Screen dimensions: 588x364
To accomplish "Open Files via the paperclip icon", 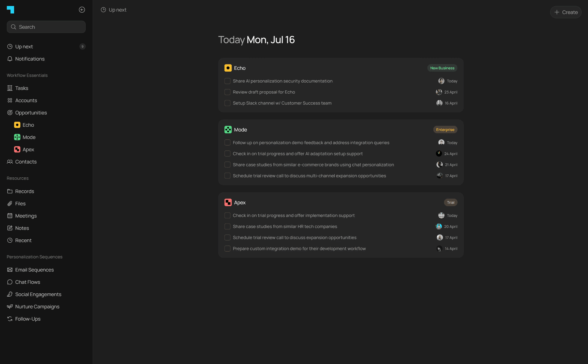I will pyautogui.click(x=10, y=204).
